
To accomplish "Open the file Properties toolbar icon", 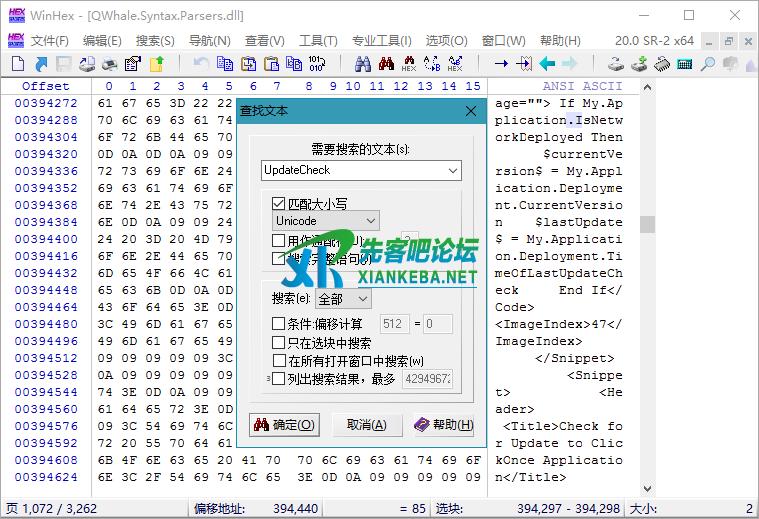I will (133, 64).
